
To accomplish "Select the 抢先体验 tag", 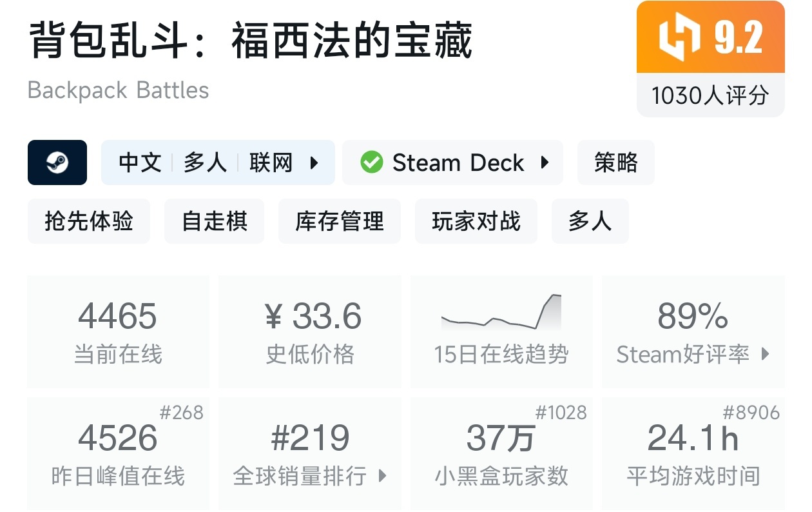I will [89, 221].
